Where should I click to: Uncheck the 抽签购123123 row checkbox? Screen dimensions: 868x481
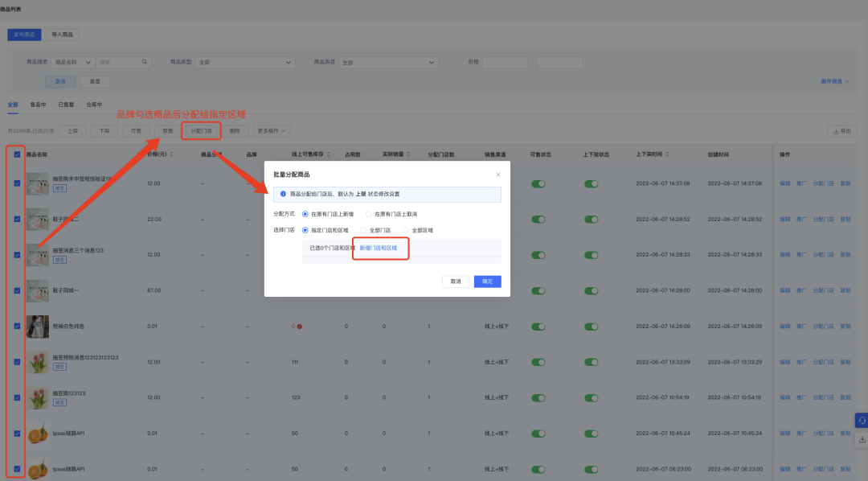click(x=17, y=398)
